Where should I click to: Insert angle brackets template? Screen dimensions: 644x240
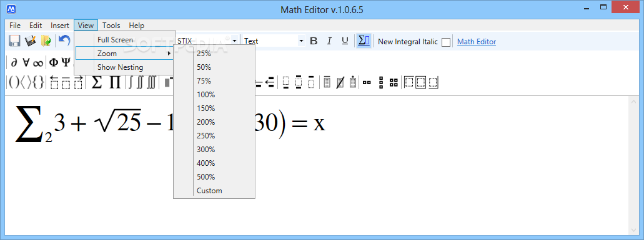[x=26, y=82]
